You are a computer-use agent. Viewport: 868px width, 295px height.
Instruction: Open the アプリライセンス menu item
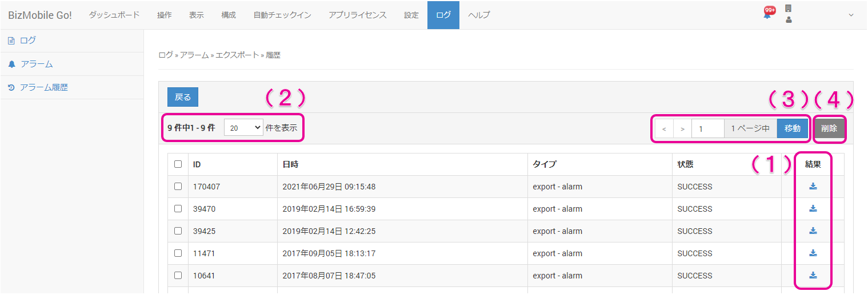point(357,15)
